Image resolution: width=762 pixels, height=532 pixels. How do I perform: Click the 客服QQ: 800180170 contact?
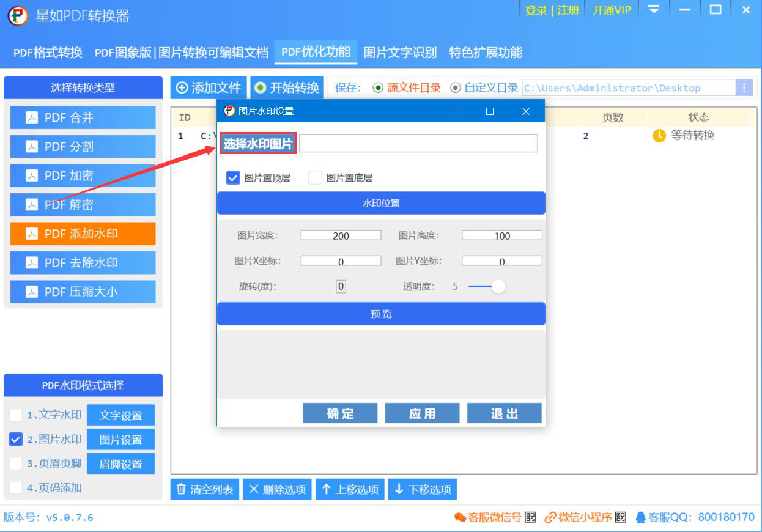(x=695, y=517)
